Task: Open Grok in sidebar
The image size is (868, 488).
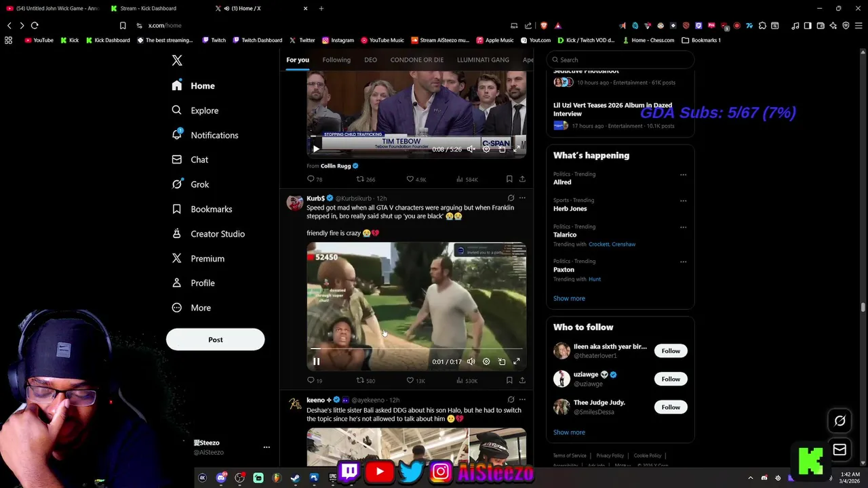Action: (x=191, y=184)
